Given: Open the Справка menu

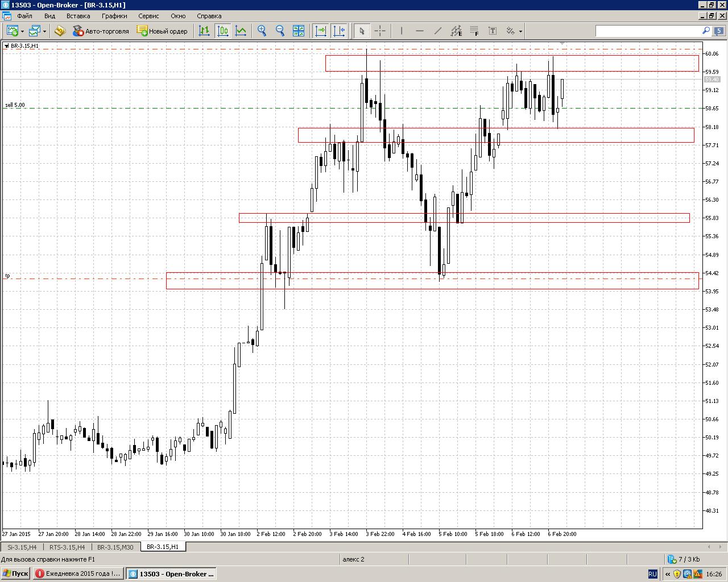Looking at the screenshot, I should tap(209, 16).
